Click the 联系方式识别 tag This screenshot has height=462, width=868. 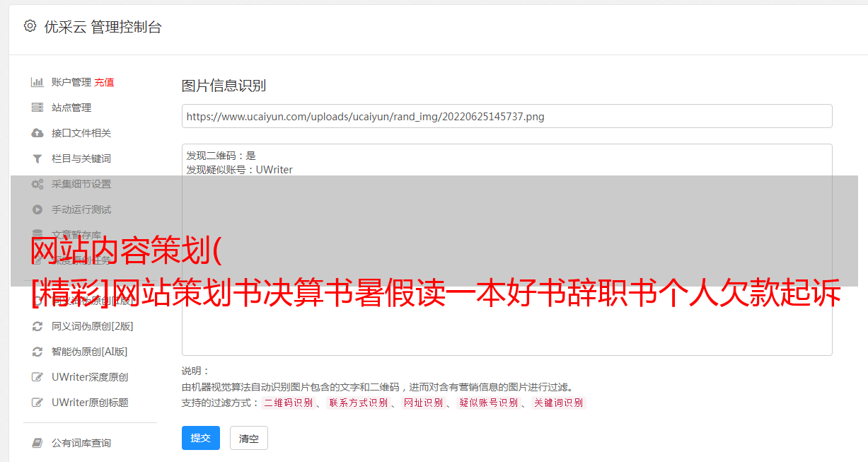coord(358,403)
